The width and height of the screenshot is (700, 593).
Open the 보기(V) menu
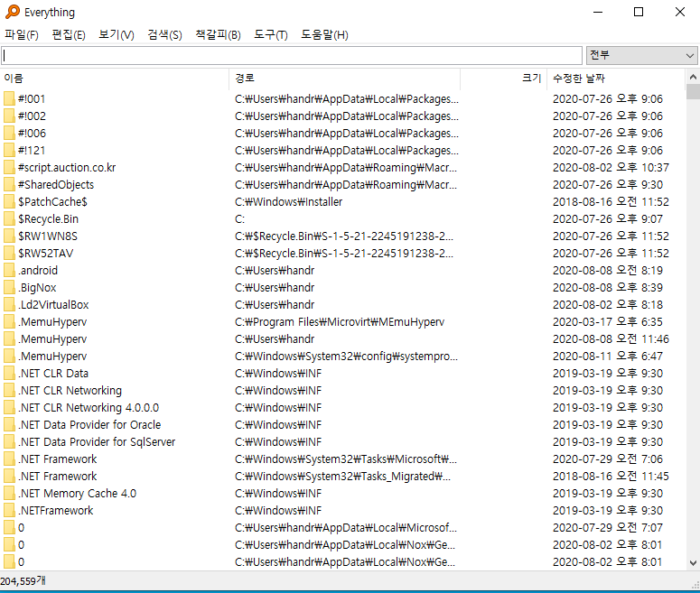point(117,35)
